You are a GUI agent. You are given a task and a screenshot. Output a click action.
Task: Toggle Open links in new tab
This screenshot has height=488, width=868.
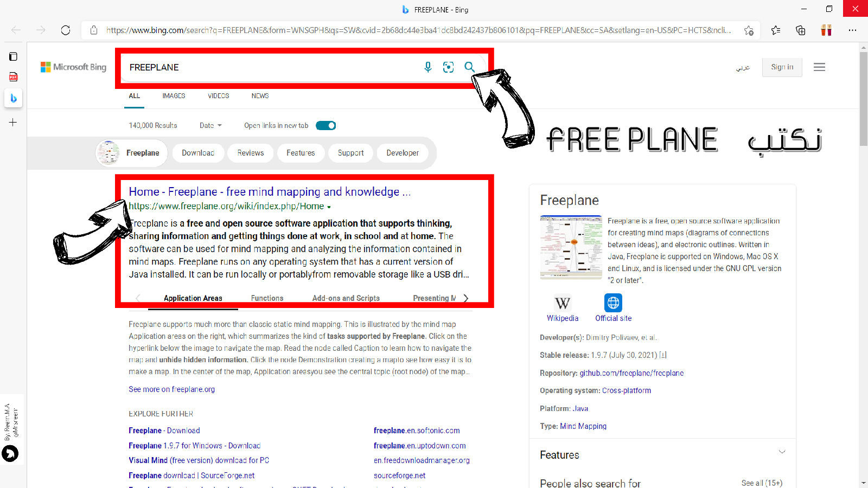click(326, 126)
